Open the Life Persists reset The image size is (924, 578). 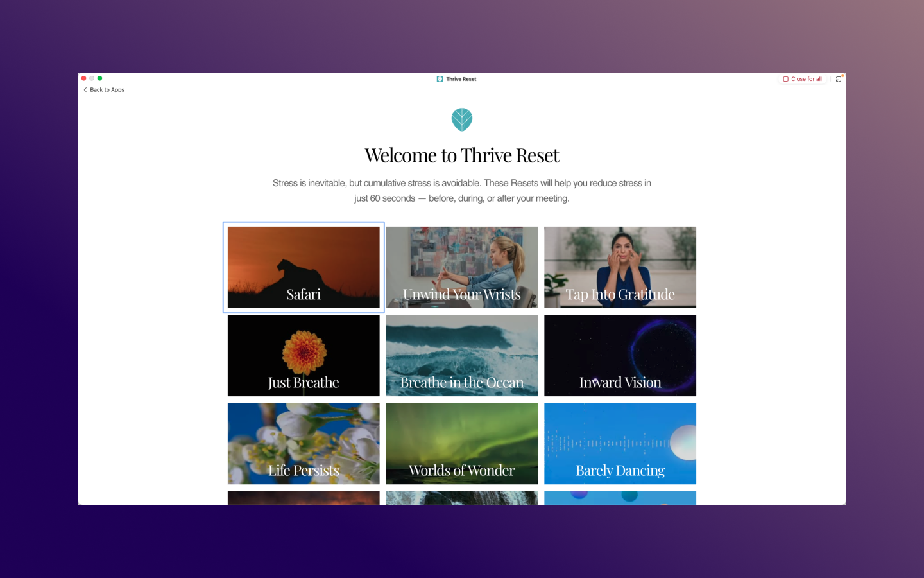(304, 443)
